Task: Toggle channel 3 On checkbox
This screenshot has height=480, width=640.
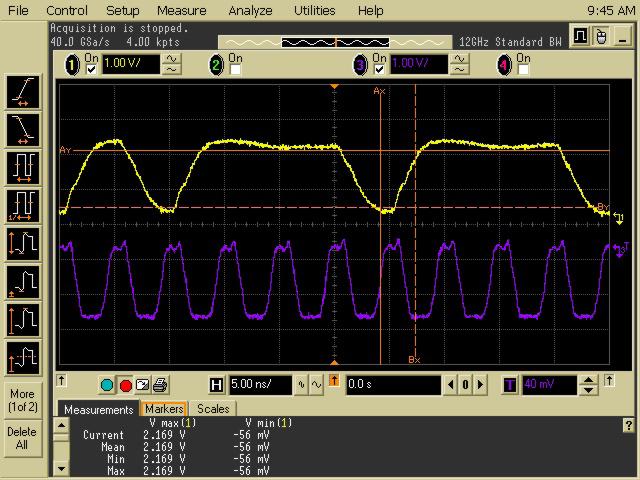Action: point(379,69)
